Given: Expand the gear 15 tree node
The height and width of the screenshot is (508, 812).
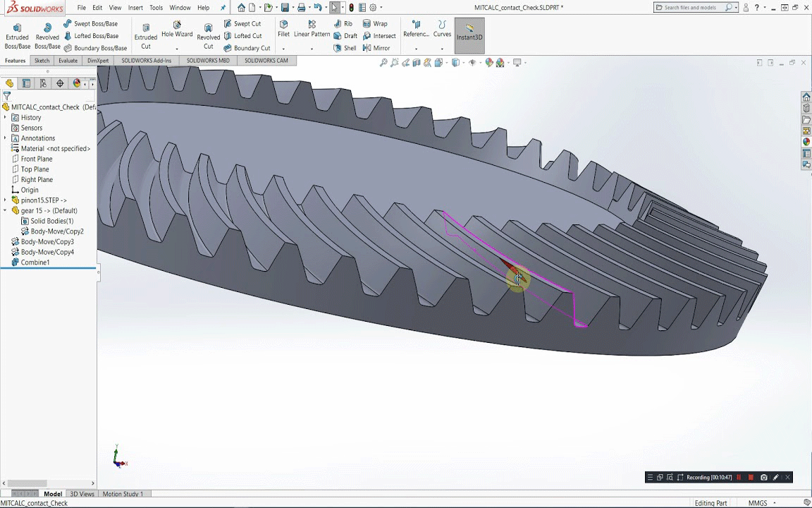Looking at the screenshot, I should 6,210.
